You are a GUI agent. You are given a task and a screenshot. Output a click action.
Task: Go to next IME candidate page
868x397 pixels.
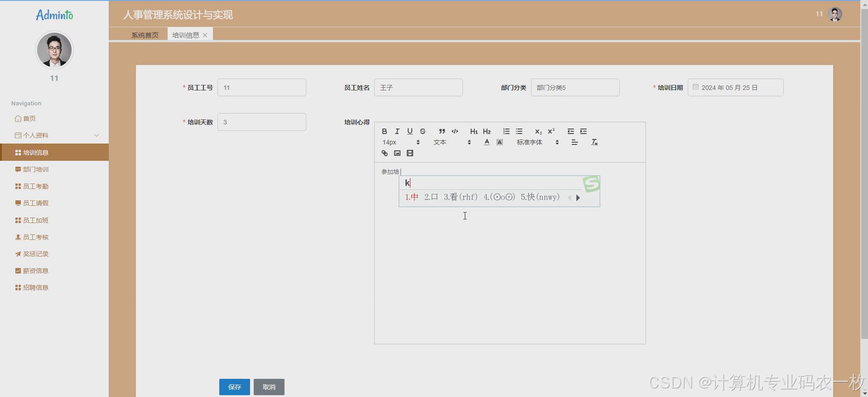tap(578, 198)
